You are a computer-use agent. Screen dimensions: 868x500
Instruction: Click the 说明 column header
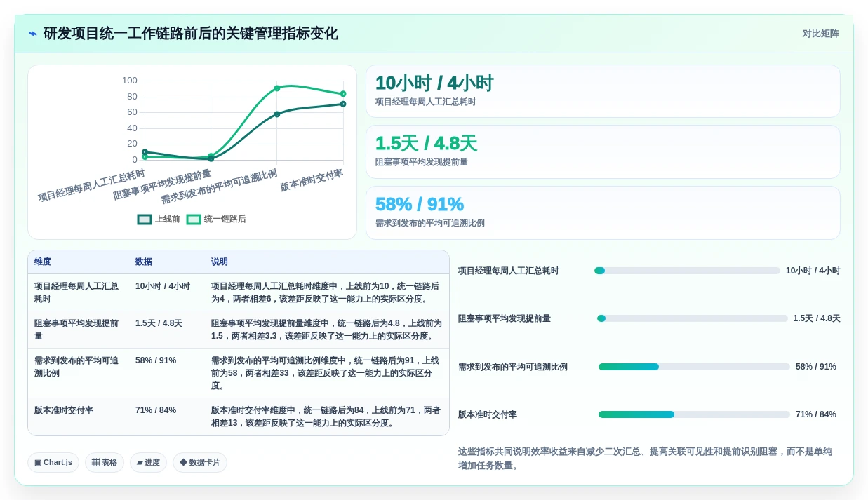220,262
